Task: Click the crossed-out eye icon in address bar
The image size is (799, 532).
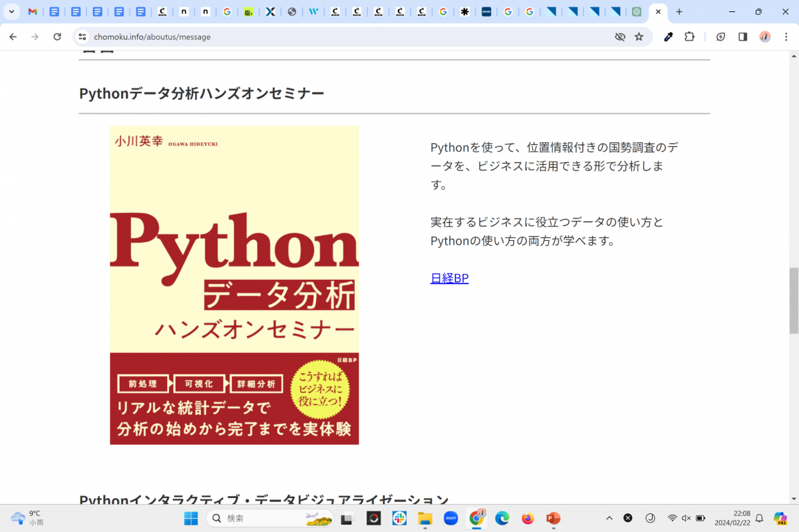Action: 620,37
